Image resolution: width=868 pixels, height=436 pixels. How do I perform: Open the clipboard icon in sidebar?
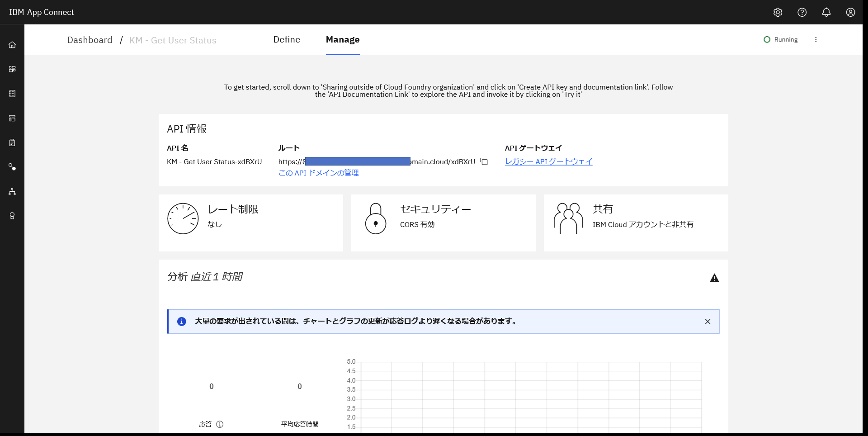coord(12,143)
